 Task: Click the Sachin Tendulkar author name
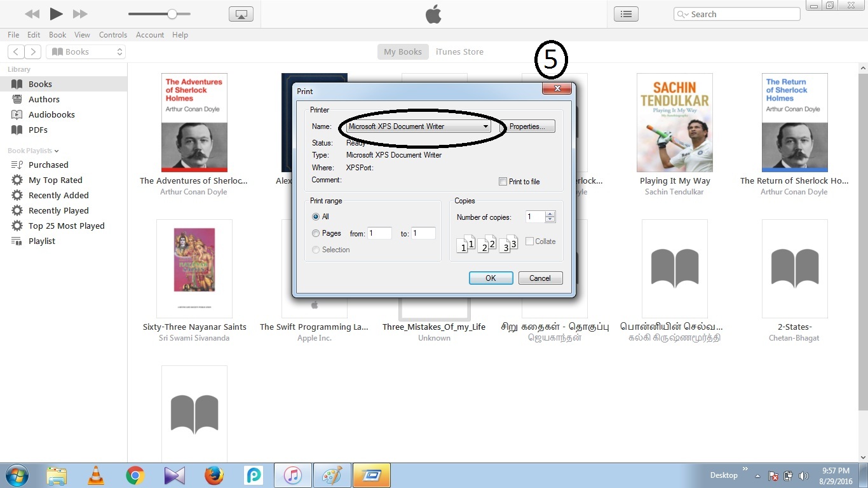(x=674, y=192)
